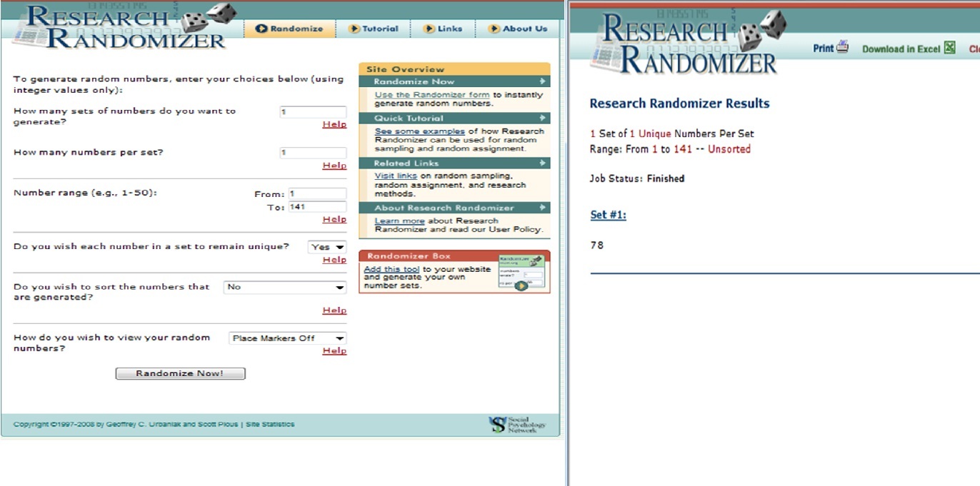Click the Randomizer Box widget thumbnail
The image size is (980, 486).
pos(523,272)
